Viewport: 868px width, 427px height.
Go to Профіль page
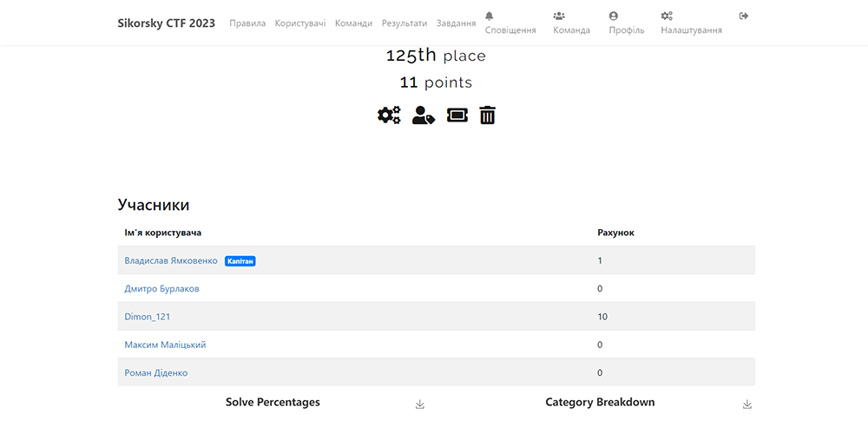tap(626, 23)
